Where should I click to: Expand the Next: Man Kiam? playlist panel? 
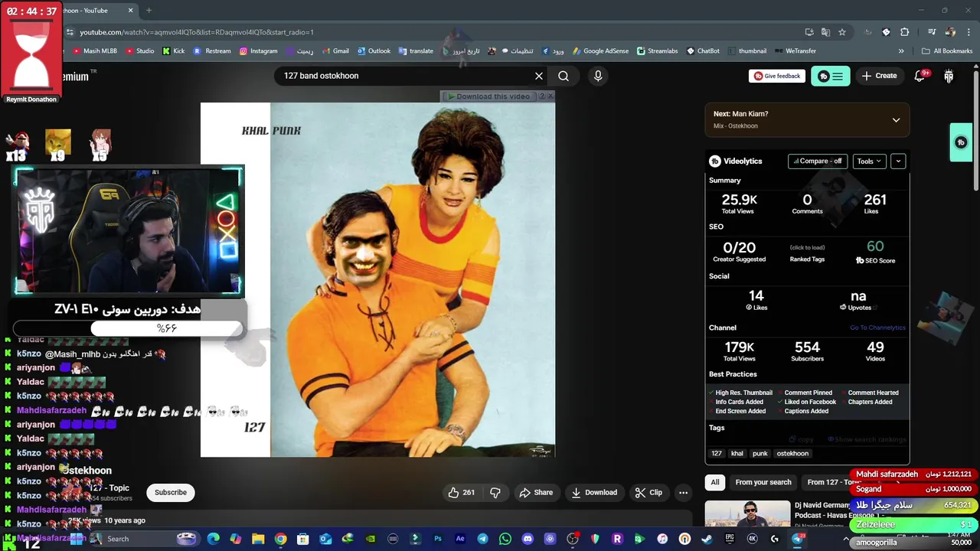tap(896, 120)
